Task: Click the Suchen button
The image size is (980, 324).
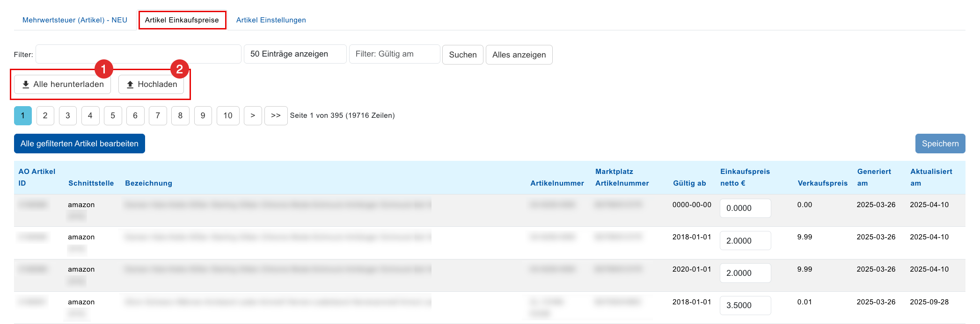Action: (463, 55)
